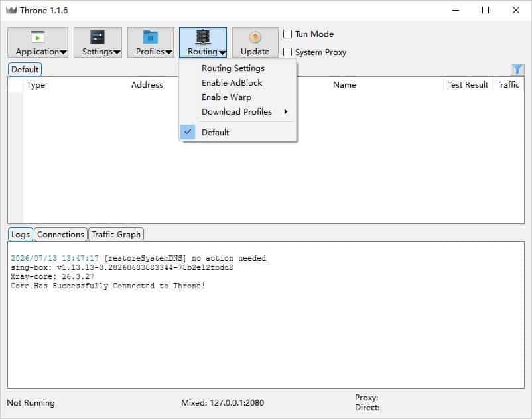Close the Throne window
The width and height of the screenshot is (532, 419).
coord(515,10)
